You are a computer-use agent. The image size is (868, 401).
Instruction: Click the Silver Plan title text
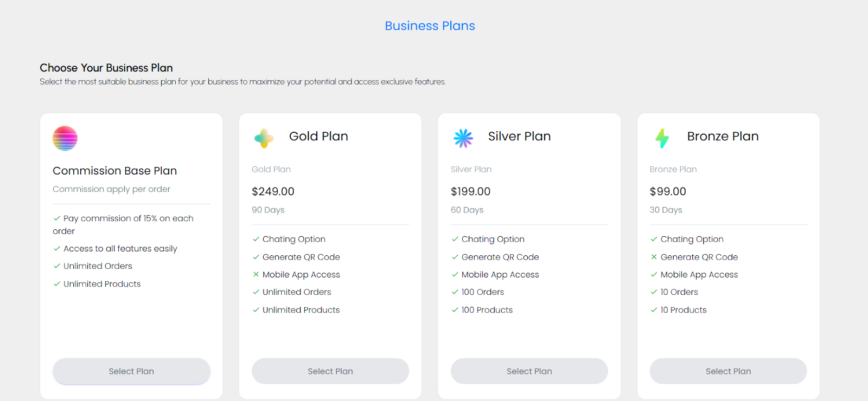[519, 137]
